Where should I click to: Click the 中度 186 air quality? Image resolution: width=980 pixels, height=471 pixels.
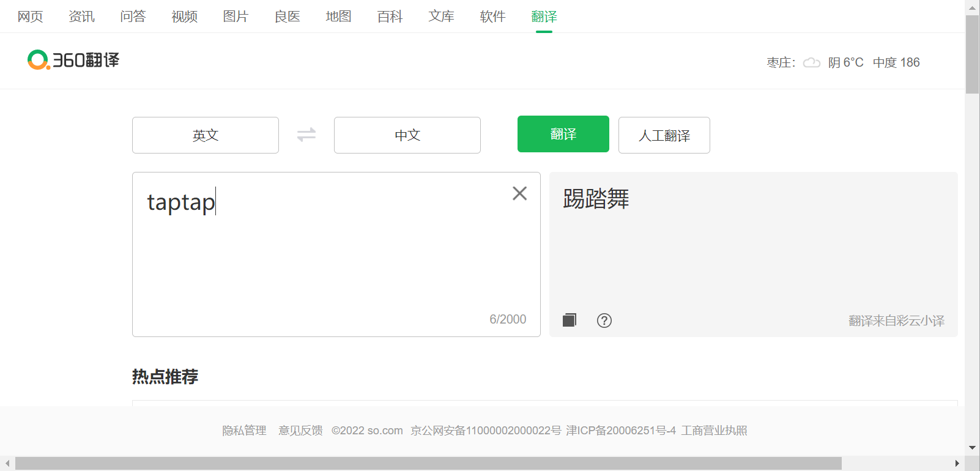896,62
